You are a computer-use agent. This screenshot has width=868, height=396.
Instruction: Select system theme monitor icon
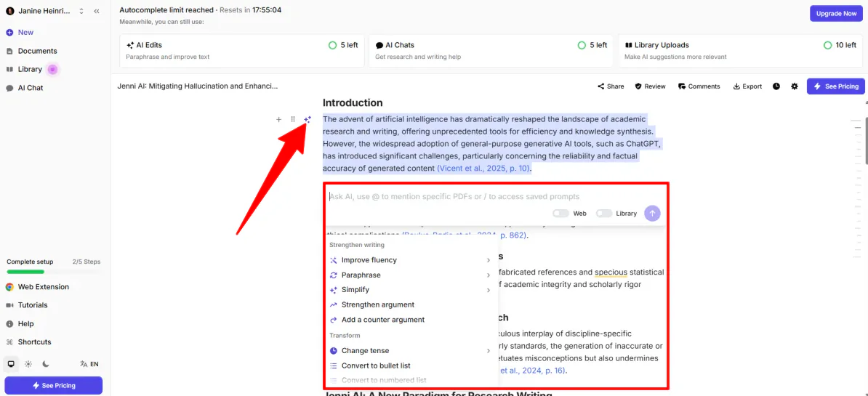click(10, 364)
